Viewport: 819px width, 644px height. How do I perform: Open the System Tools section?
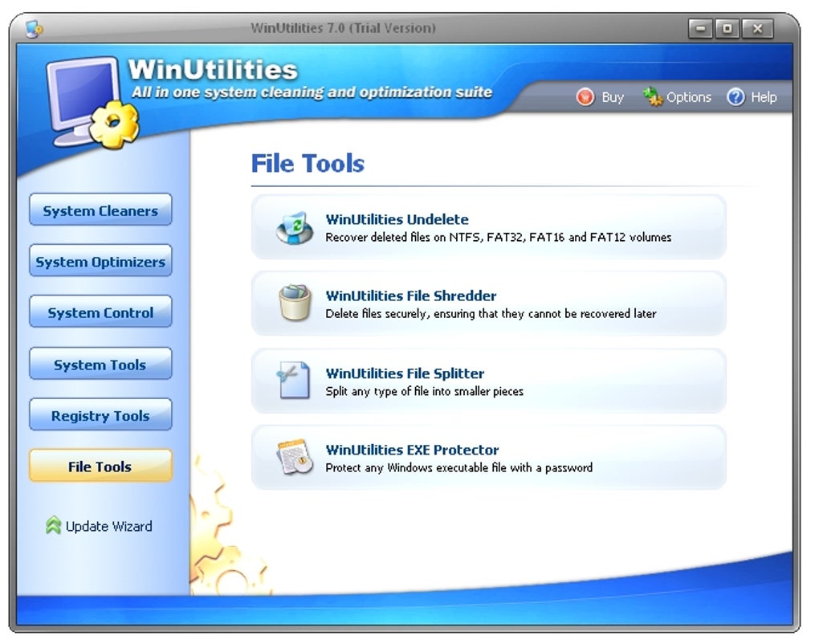[x=100, y=364]
